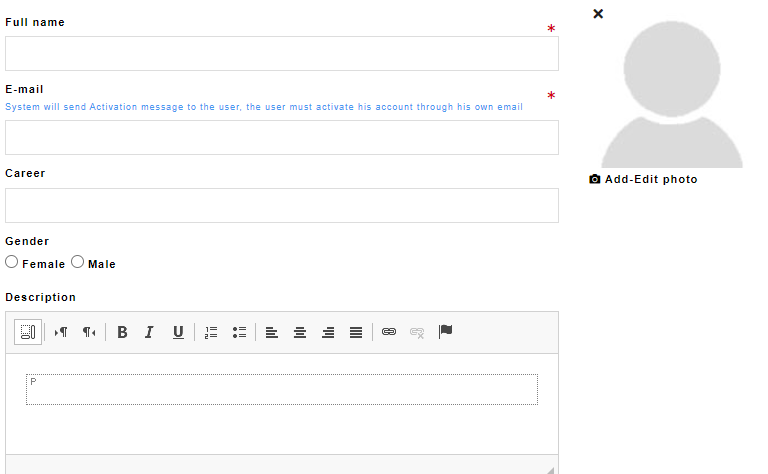Select the Female gender option

12,262
